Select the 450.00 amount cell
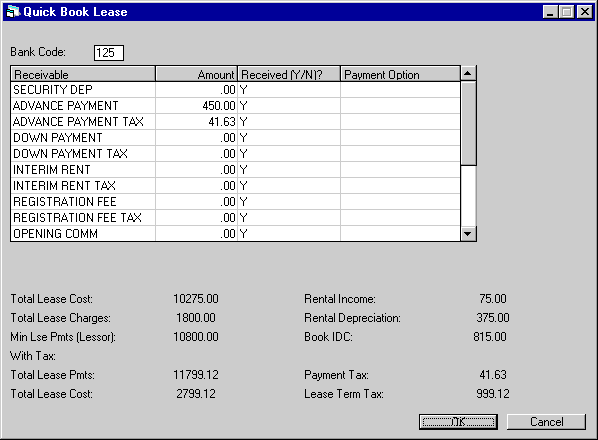Image resolution: width=598 pixels, height=440 pixels. [196, 106]
